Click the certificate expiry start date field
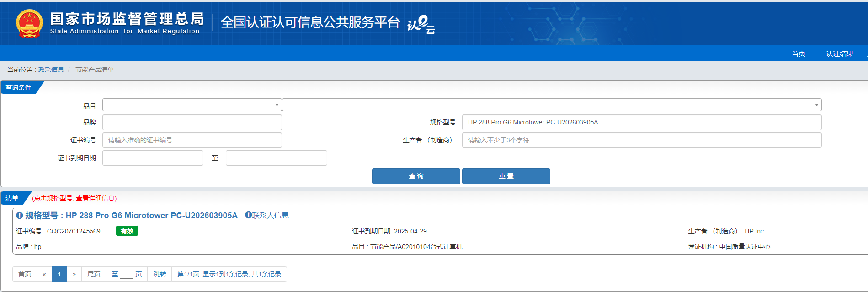This screenshot has height=292, width=868. click(153, 158)
